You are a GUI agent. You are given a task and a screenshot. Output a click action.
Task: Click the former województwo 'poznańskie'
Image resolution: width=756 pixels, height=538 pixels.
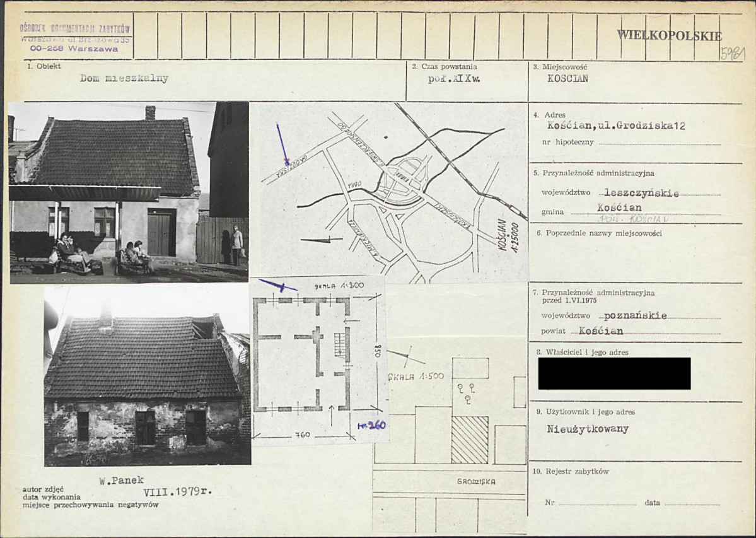click(635, 315)
